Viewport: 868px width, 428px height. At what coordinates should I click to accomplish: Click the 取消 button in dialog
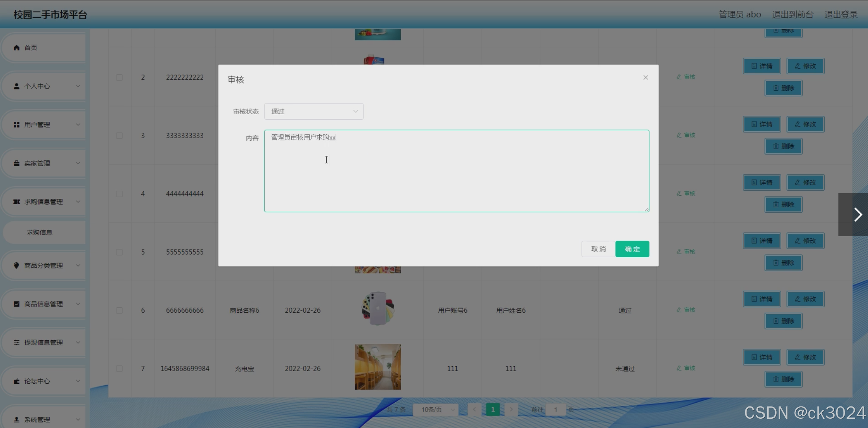pyautogui.click(x=598, y=249)
